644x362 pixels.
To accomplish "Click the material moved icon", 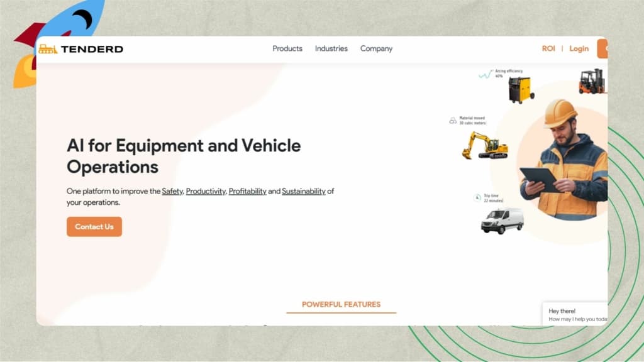I will [x=453, y=121].
